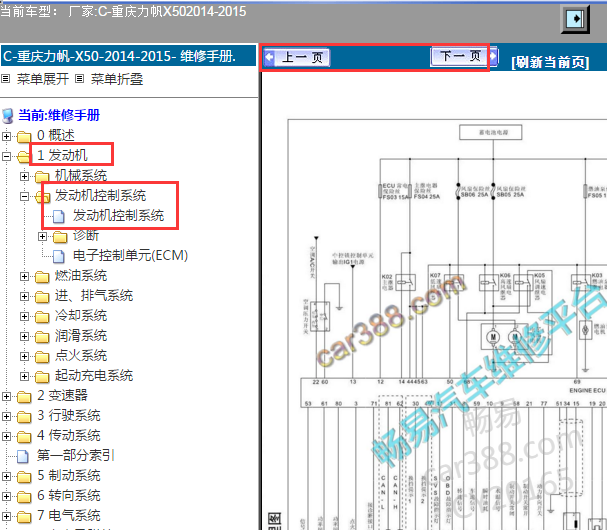This screenshot has height=530, width=607.
Task: Select the 燃油系统 tree item
Action: coord(81,276)
